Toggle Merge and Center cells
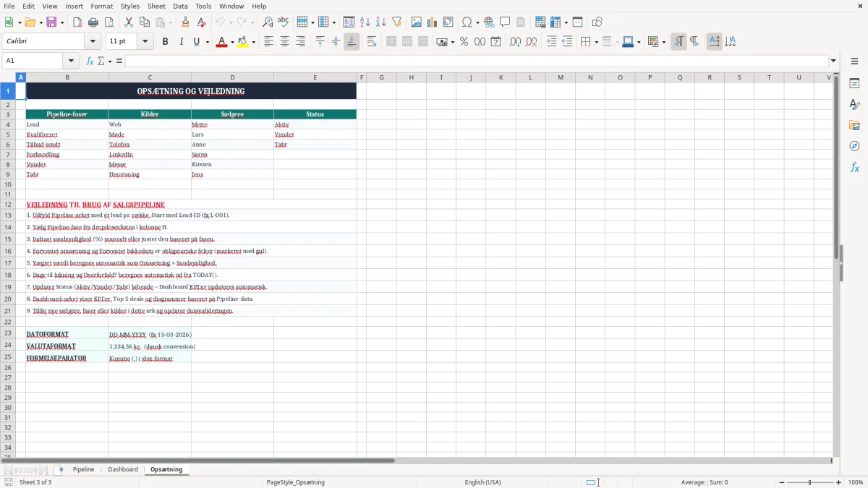Image resolution: width=868 pixels, height=488 pixels. click(391, 42)
